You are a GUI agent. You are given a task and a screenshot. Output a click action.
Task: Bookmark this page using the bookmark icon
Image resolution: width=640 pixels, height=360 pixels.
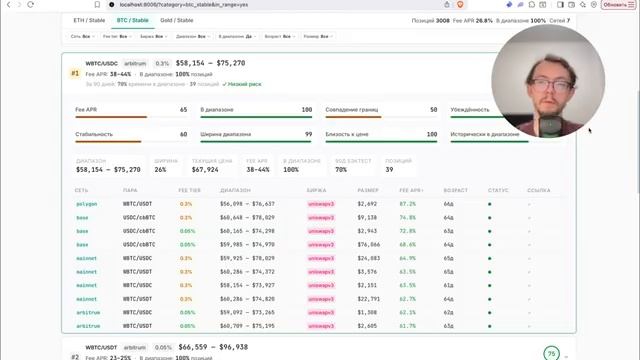(x=97, y=5)
